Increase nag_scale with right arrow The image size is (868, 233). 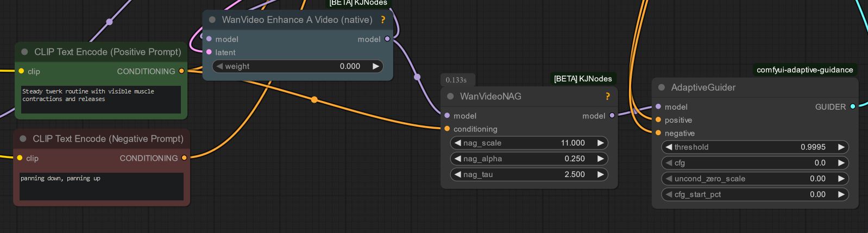[x=600, y=143]
